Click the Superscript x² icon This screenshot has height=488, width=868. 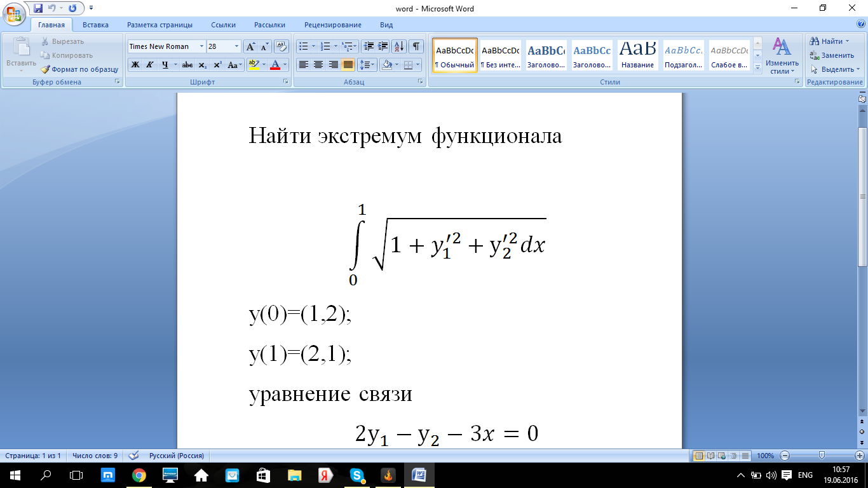tap(217, 65)
